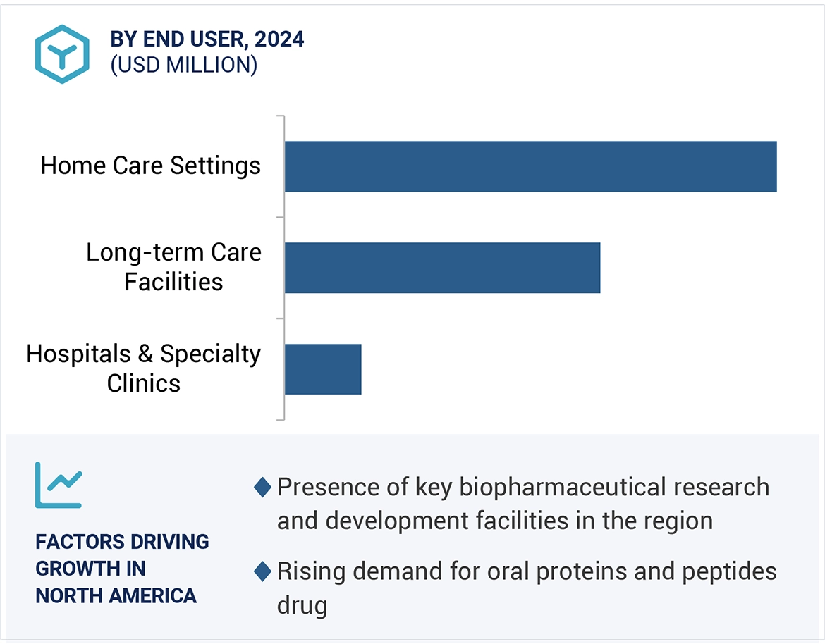Screen dimensions: 825x644
Task: Click the diamond bullet before 'Rising demand'
Action: point(262,571)
